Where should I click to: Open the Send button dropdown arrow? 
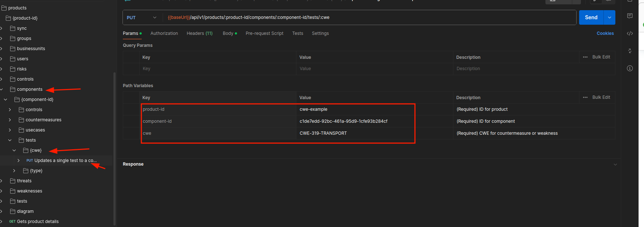click(609, 17)
